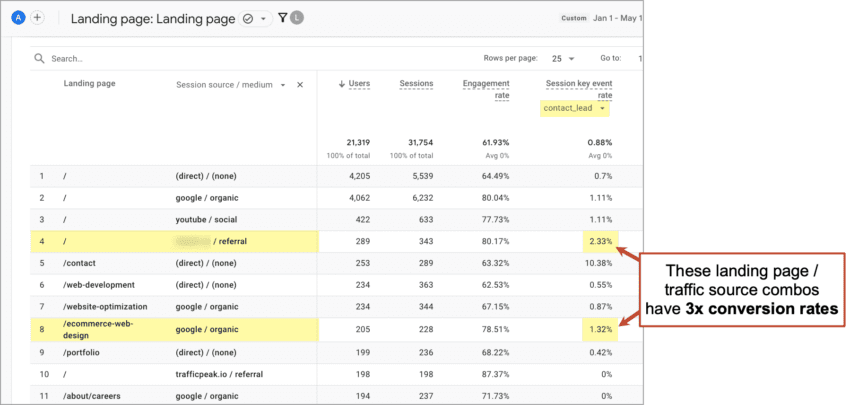Click the blue 'A' segment badge

(19, 18)
